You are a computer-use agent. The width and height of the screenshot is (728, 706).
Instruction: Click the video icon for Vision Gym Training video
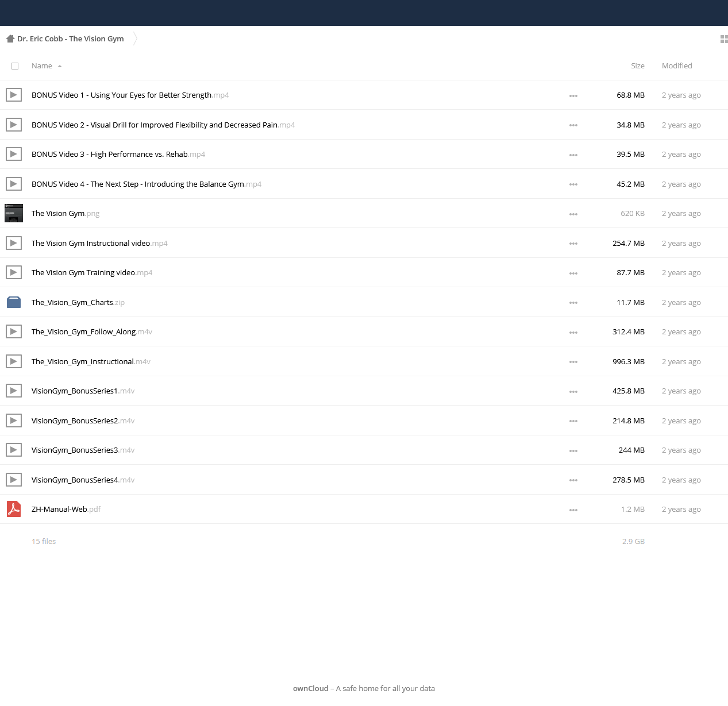tap(14, 272)
